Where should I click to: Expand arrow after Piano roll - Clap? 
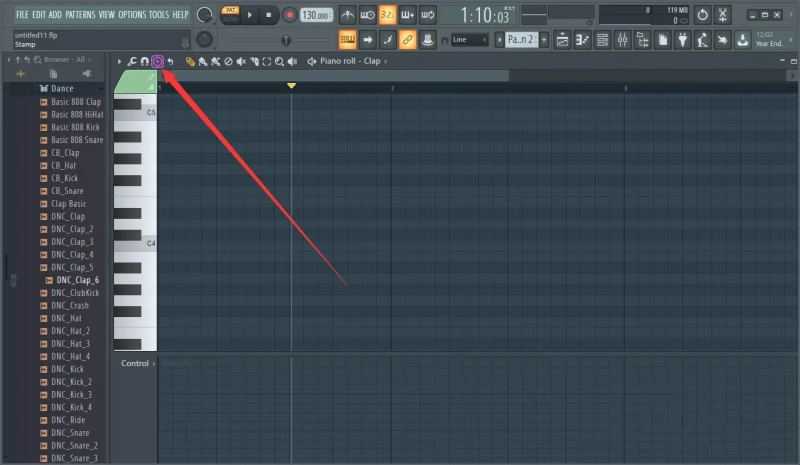(385, 61)
